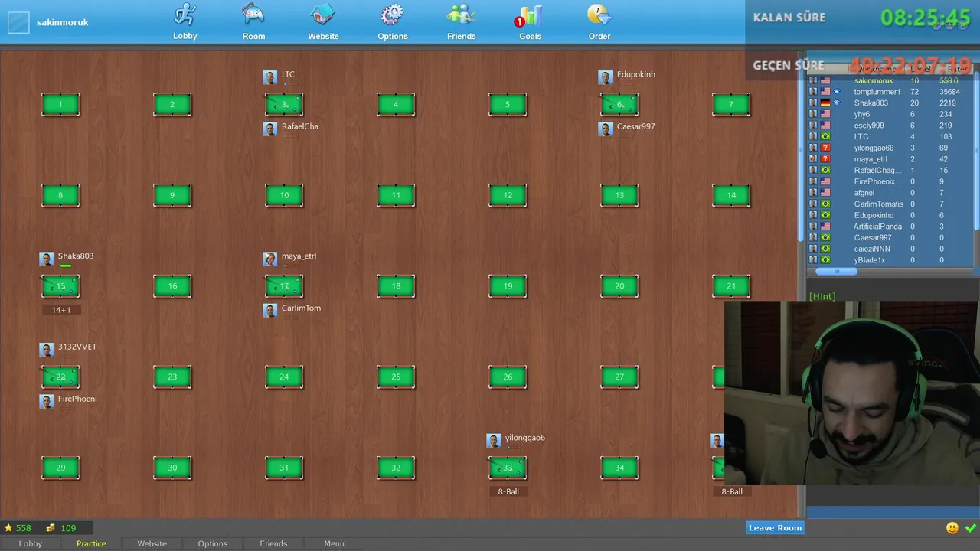Click the [Hint] link in chat

coord(822,296)
